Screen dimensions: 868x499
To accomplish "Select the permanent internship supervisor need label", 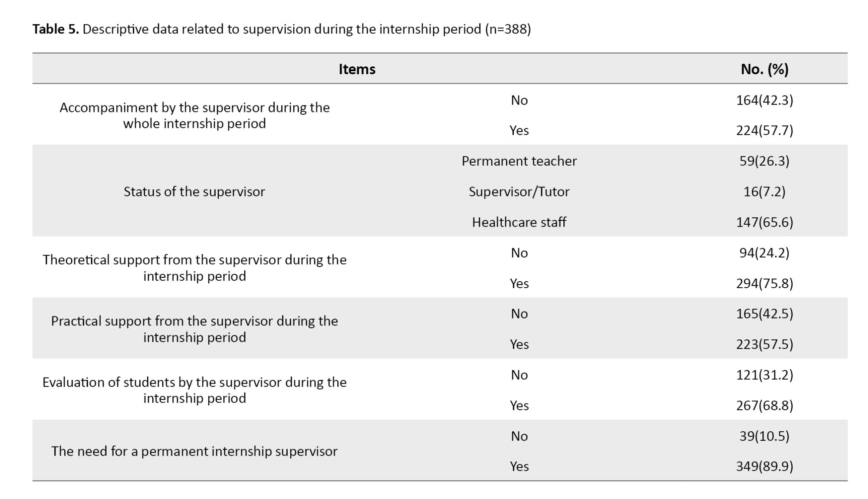I will coord(194,451).
